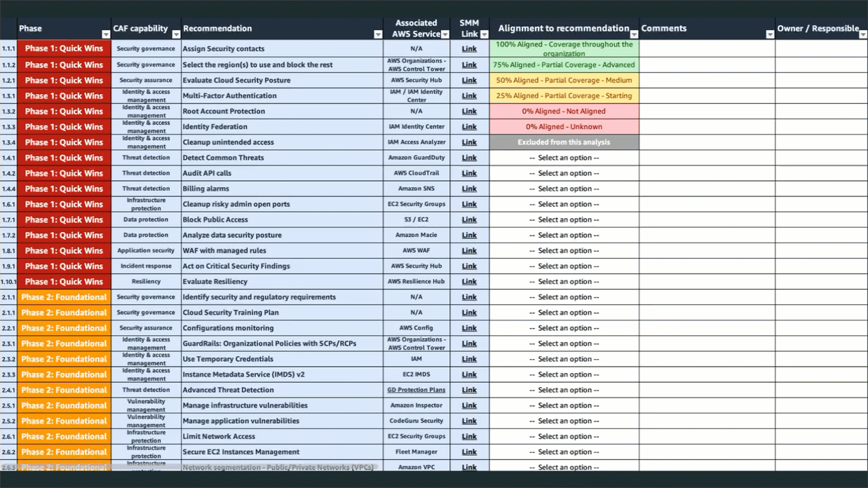868x488 pixels.
Task: Select the AWS WAF service cell
Action: click(416, 250)
